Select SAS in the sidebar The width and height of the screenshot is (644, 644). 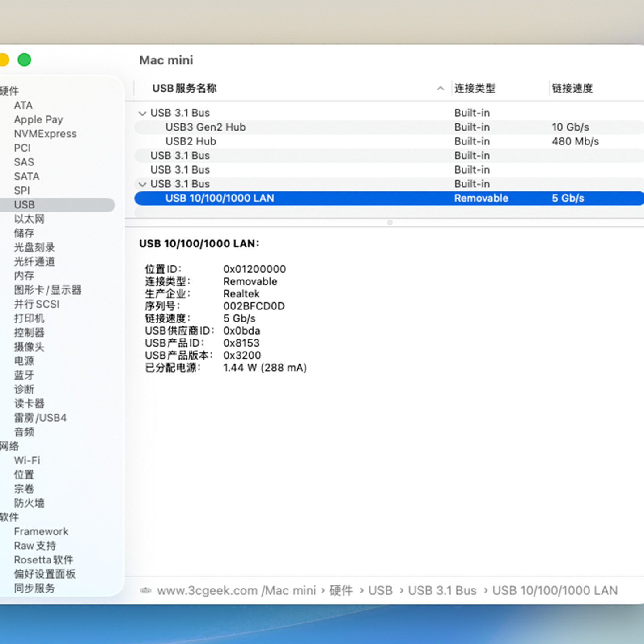24,162
